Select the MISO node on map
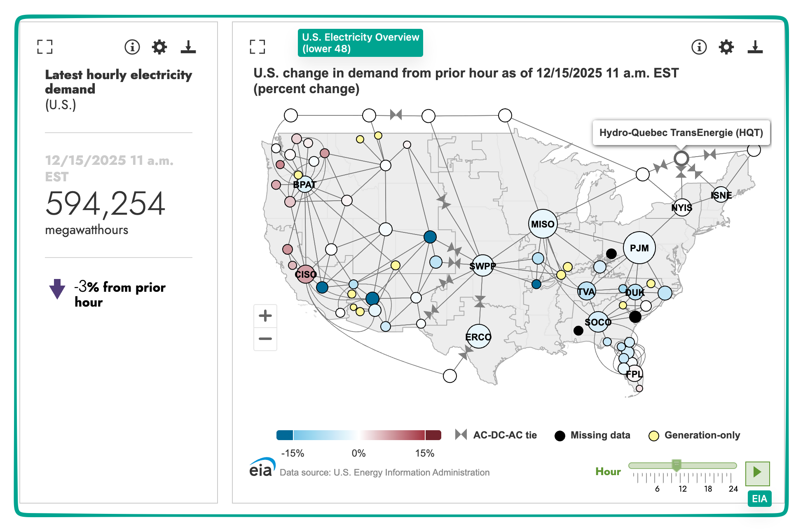Screen dimensions: 803x532 543,224
